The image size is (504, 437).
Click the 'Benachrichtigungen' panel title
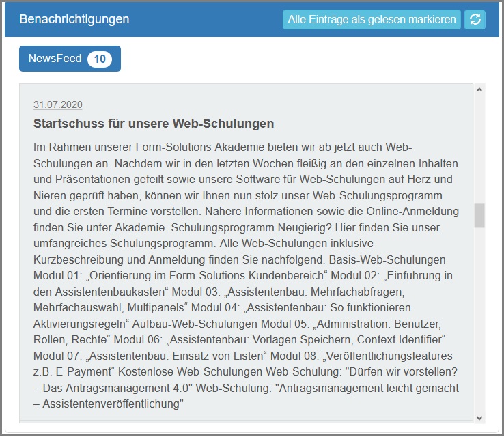pyautogui.click(x=74, y=19)
